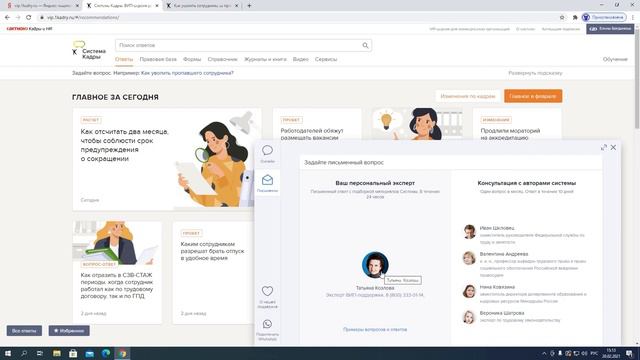
Task: Launch File Explorer from the taskbar
Action: tap(57, 353)
